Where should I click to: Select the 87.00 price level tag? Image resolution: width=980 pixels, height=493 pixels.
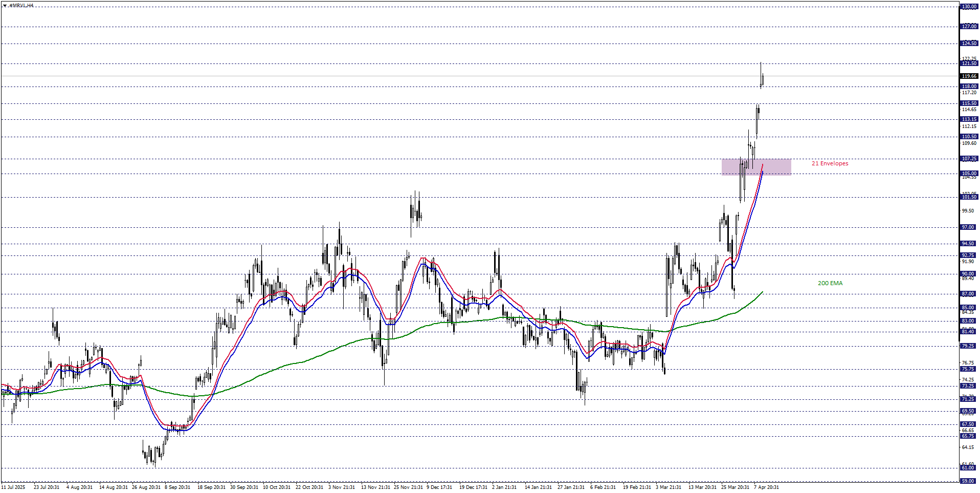pyautogui.click(x=969, y=294)
